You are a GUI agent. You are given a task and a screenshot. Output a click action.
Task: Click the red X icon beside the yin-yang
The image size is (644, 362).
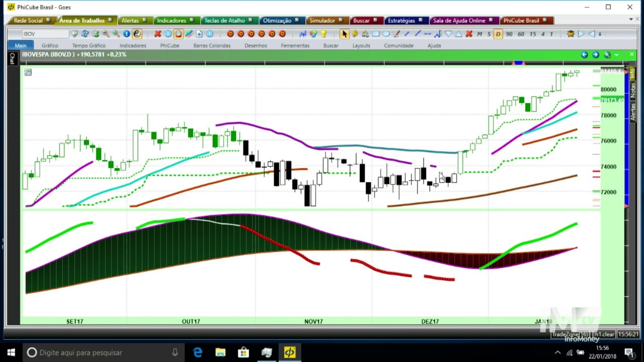tap(157, 34)
